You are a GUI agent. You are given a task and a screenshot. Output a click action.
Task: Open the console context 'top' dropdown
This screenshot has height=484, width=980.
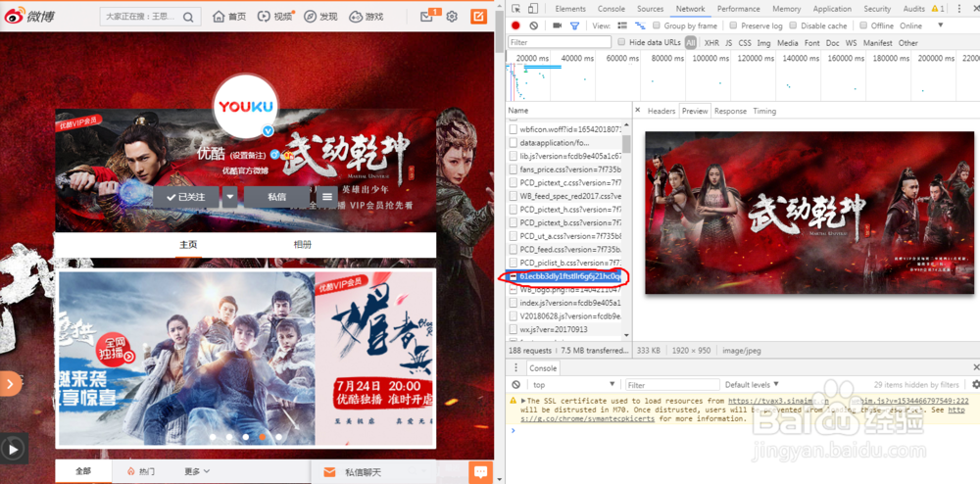click(x=573, y=385)
